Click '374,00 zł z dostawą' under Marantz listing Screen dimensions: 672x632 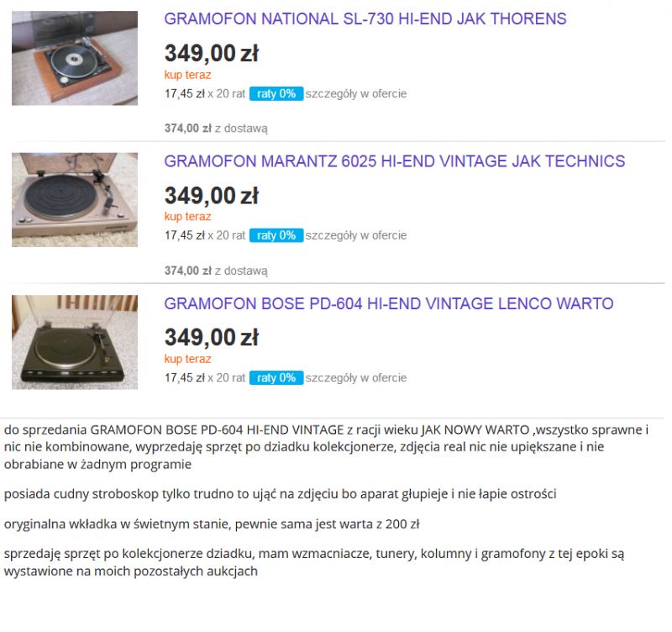click(216, 271)
